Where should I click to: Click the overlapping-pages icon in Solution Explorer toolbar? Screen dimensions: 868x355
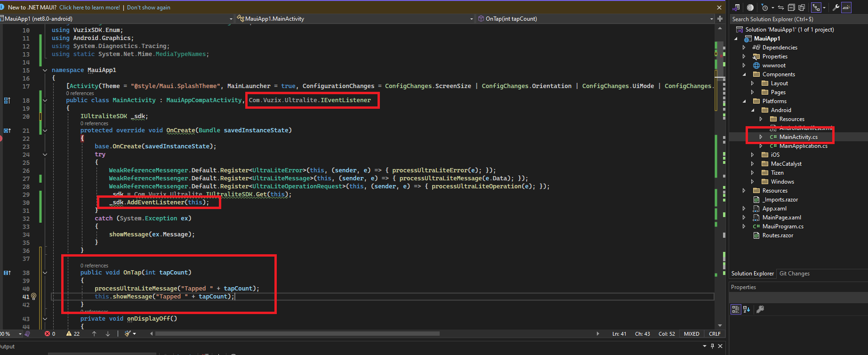pyautogui.click(x=802, y=8)
